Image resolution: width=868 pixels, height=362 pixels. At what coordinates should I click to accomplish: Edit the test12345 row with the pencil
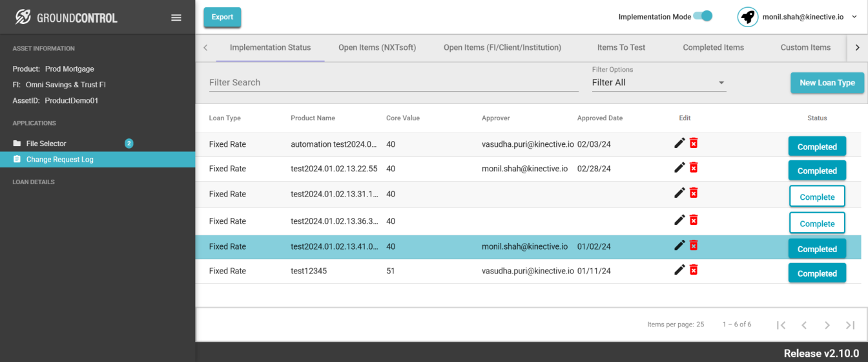coord(679,270)
